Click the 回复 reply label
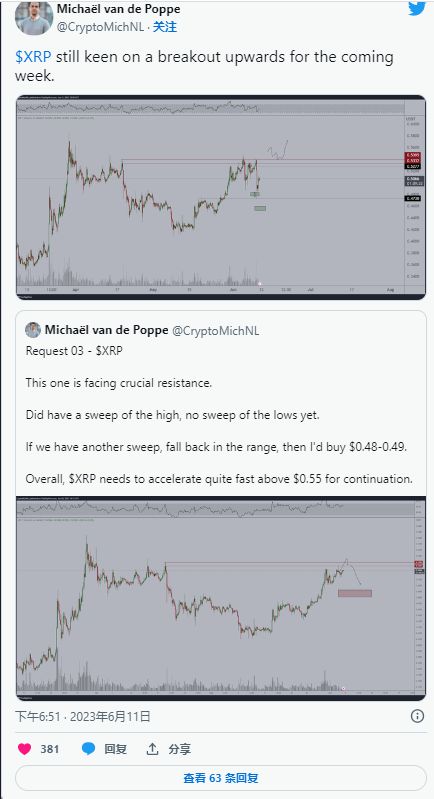Viewport: 434px width, 799px height. (x=115, y=749)
